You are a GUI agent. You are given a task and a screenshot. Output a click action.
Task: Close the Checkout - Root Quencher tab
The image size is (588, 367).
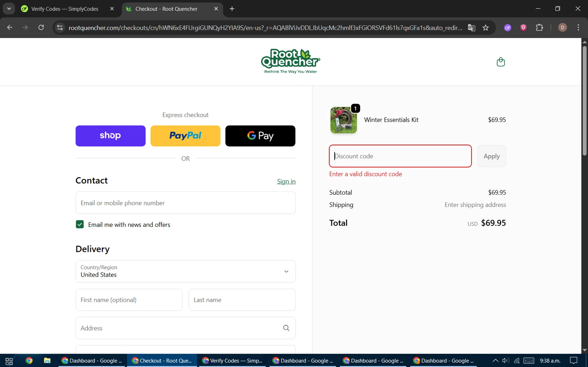click(216, 9)
